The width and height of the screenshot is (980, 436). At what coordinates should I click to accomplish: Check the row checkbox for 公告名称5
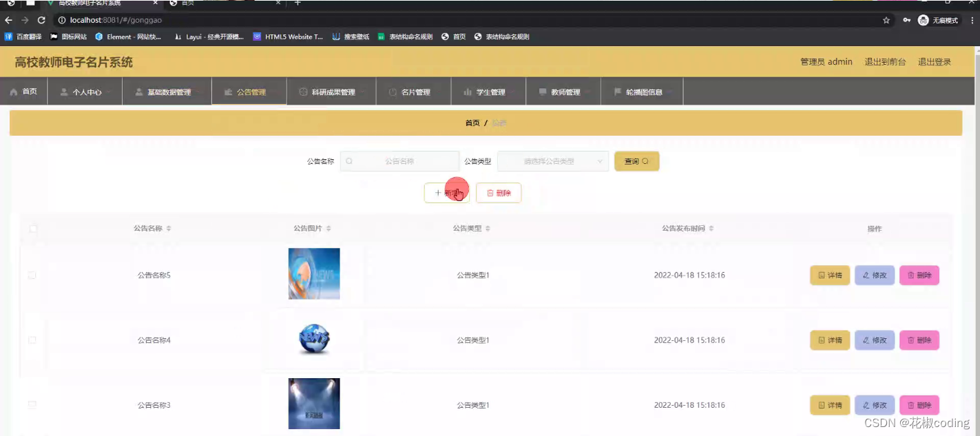[32, 275]
